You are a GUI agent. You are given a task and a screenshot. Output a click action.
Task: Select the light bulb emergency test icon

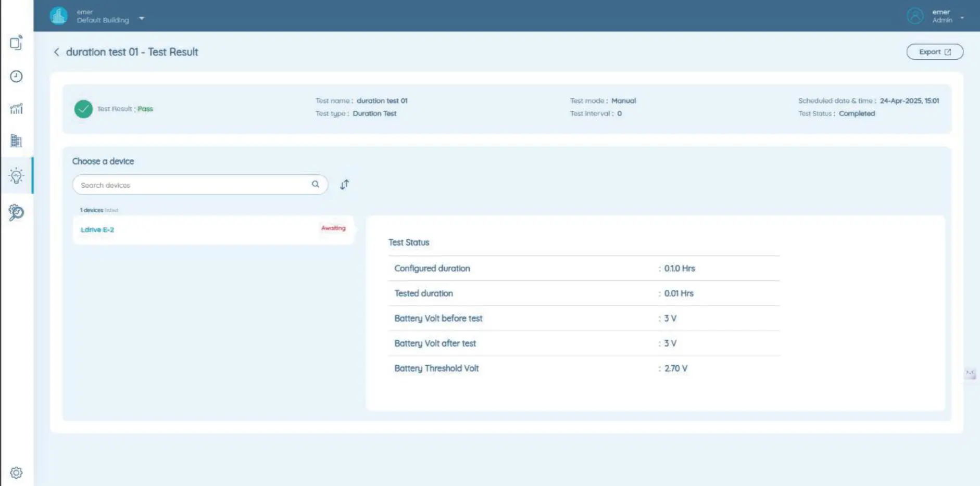coord(16,176)
